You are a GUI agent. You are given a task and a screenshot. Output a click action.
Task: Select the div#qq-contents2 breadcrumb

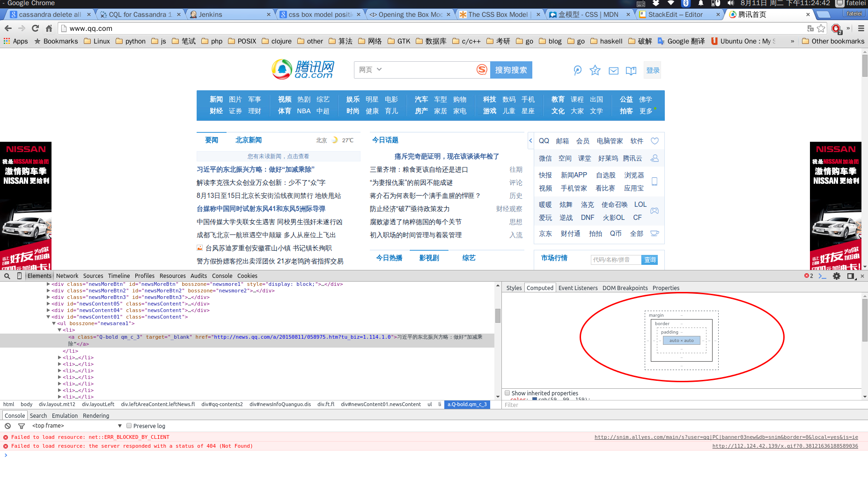click(222, 404)
